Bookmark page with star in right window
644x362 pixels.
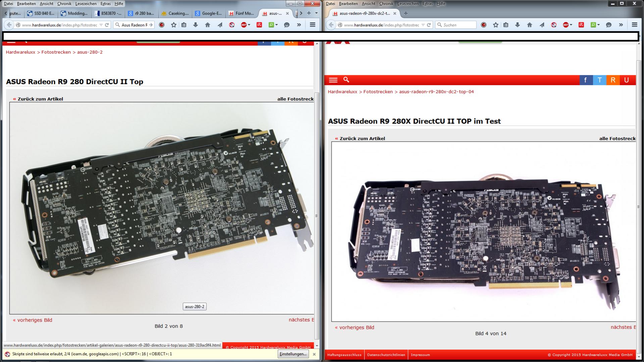pos(496,25)
